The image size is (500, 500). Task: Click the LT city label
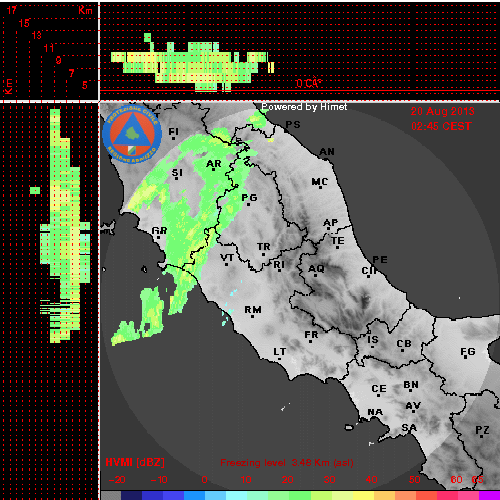click(x=280, y=352)
